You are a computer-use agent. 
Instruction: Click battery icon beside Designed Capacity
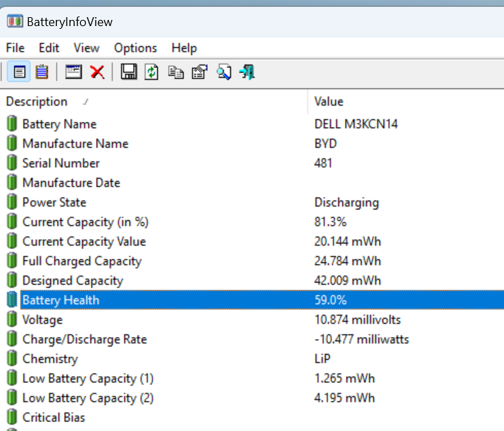click(12, 280)
